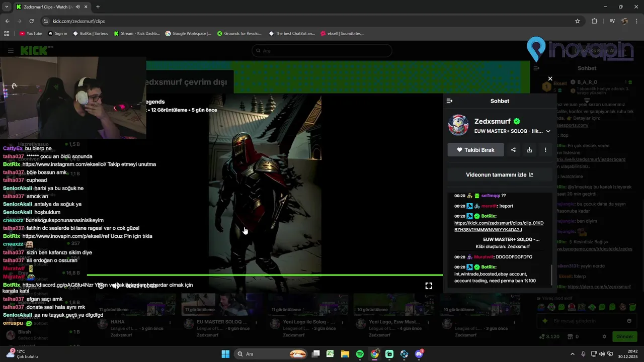The height and width of the screenshot is (362, 644).
Task: Seek on the green clip progress bar
Action: click(265, 275)
